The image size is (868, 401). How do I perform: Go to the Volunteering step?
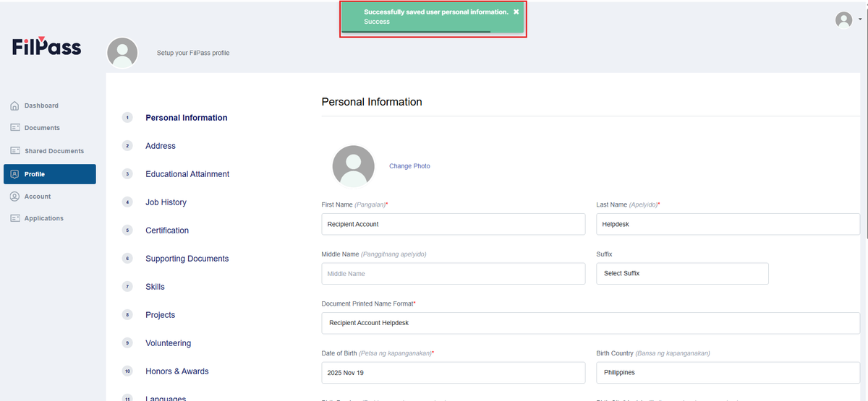[x=168, y=343]
